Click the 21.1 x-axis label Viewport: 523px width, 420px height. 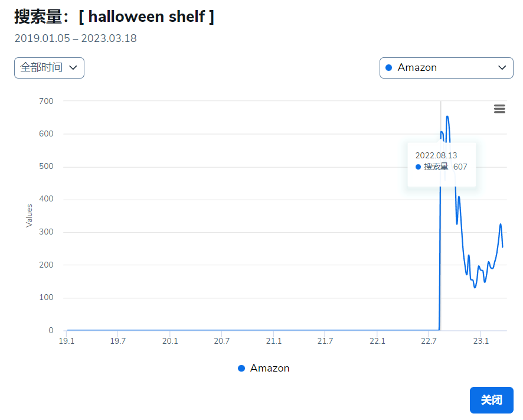tap(274, 341)
